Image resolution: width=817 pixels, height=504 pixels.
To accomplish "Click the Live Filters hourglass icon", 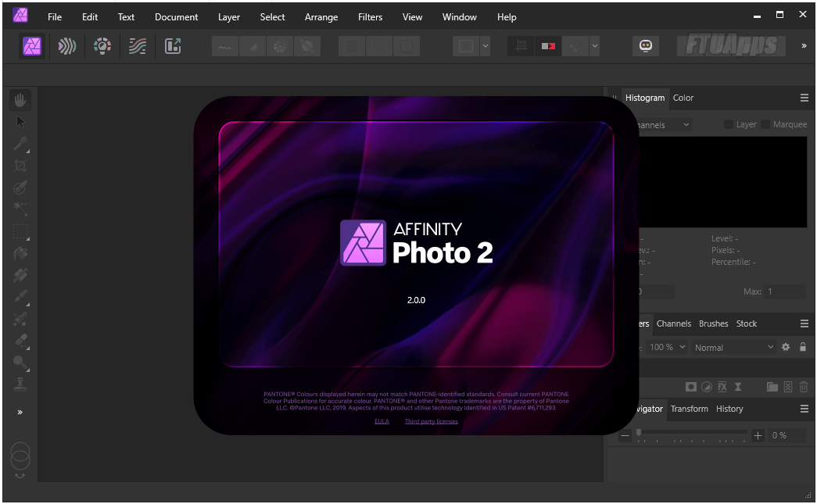I will [738, 387].
